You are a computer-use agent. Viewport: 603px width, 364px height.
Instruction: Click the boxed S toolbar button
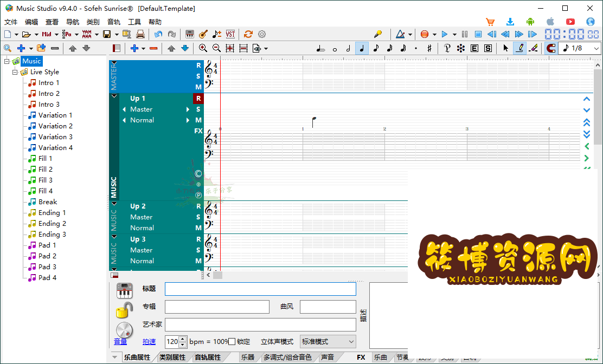point(487,48)
